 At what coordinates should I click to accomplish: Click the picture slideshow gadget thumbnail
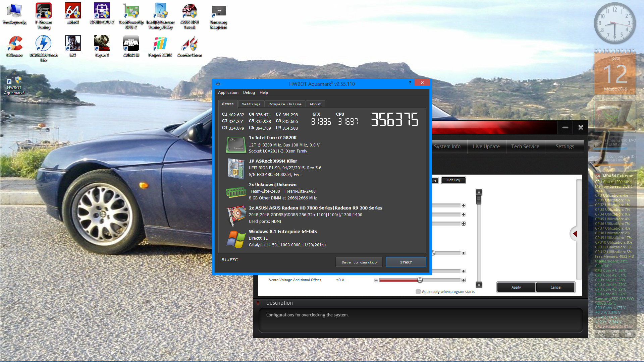[615, 116]
